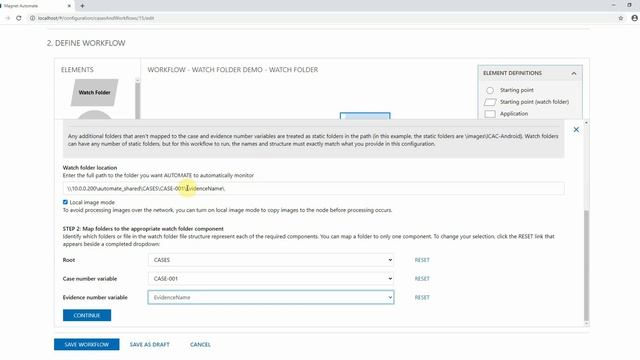Open the browser profile icon
Viewport: 640px width, 360px height.
[x=635, y=18]
